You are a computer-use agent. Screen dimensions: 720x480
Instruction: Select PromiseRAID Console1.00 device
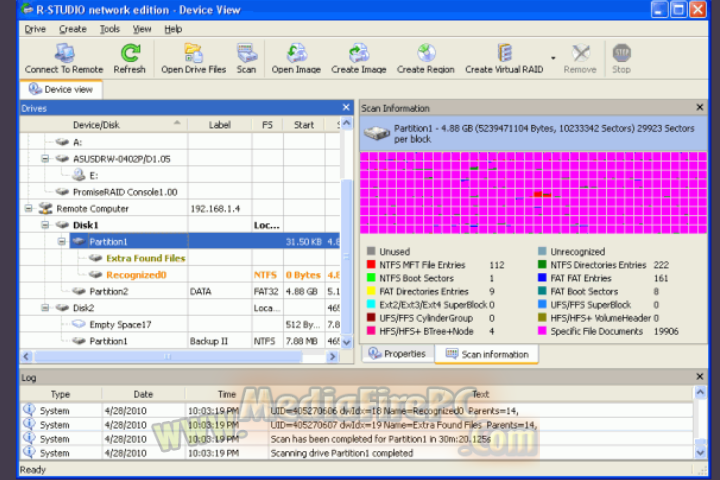[116, 192]
